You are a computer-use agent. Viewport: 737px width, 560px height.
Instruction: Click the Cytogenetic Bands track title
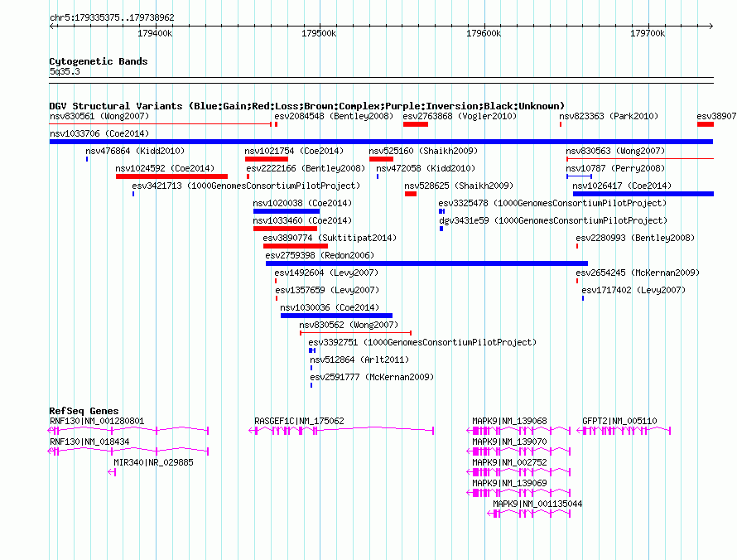pos(99,61)
